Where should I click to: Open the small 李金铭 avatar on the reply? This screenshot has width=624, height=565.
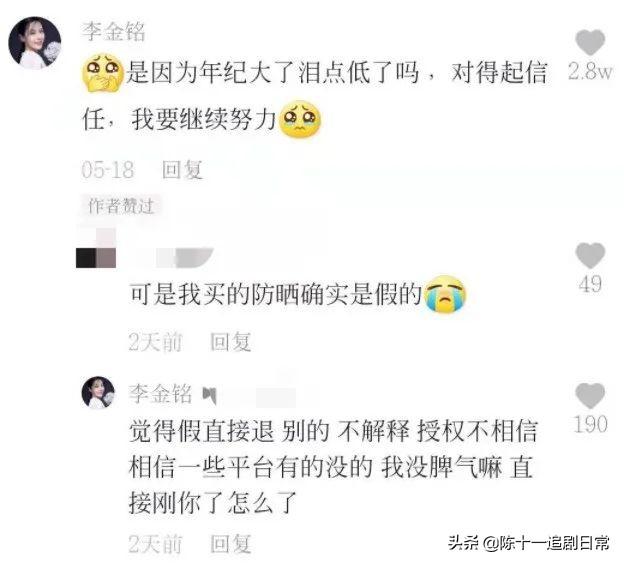[x=98, y=393]
